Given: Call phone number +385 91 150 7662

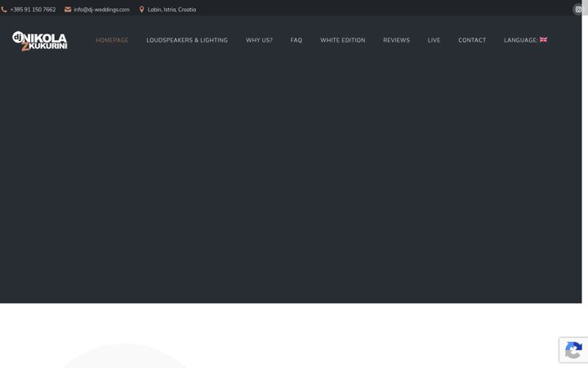Looking at the screenshot, I should [x=33, y=9].
